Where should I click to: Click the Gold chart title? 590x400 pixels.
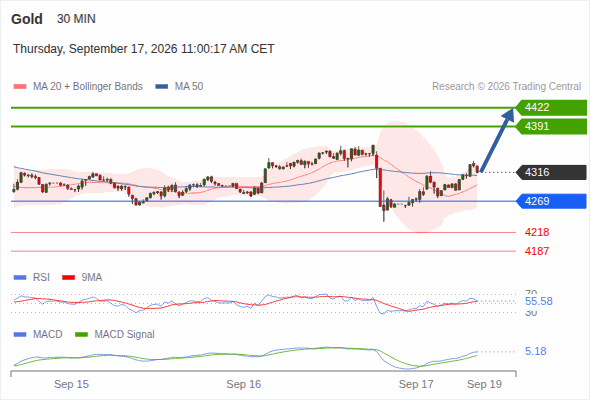[x=27, y=19]
